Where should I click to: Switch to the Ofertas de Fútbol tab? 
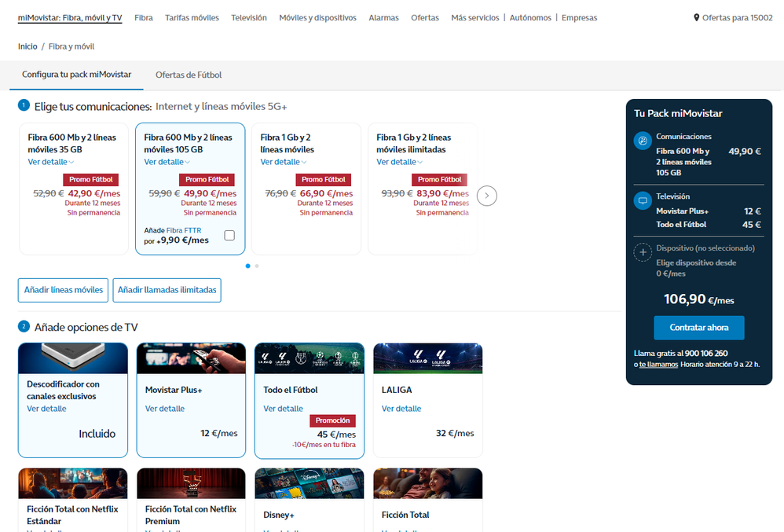point(189,75)
